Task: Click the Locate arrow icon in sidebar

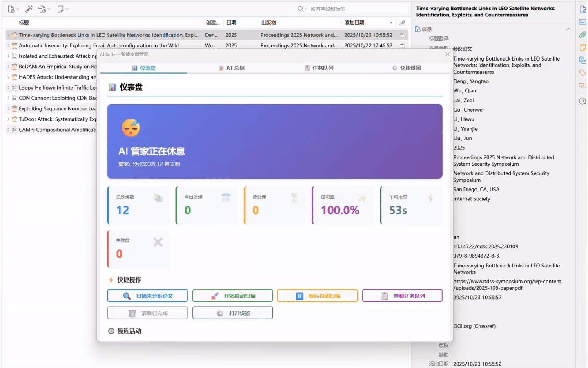Action: click(582, 101)
